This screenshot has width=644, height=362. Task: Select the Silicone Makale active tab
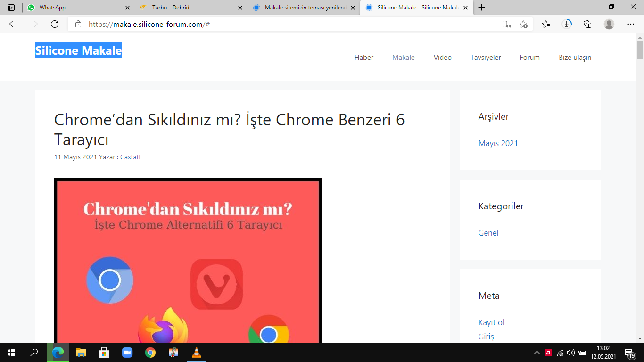pos(417,8)
